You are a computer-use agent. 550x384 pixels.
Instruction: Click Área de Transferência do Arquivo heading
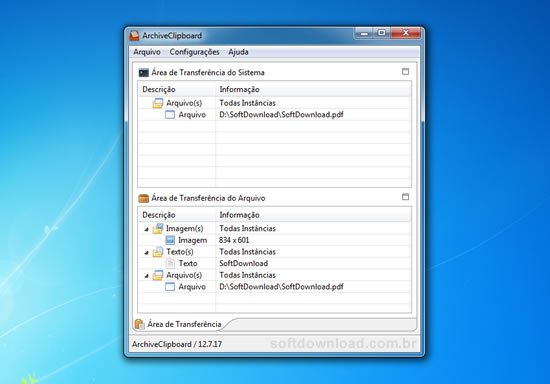tap(208, 198)
